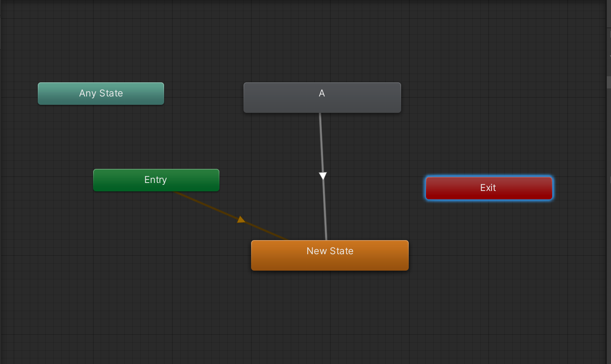Select the white transition arrow from A to New State
Screen dimensions: 611x364
point(323,176)
